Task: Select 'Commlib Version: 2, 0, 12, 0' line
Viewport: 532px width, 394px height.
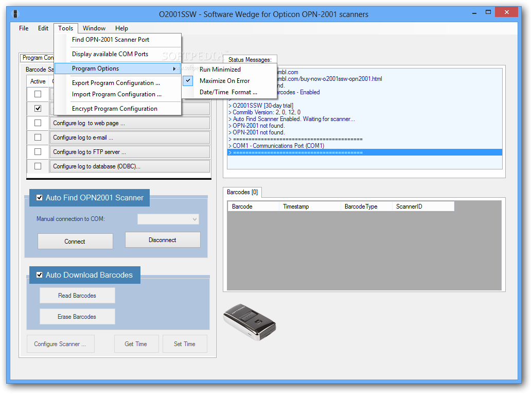Action: pyautogui.click(x=365, y=112)
